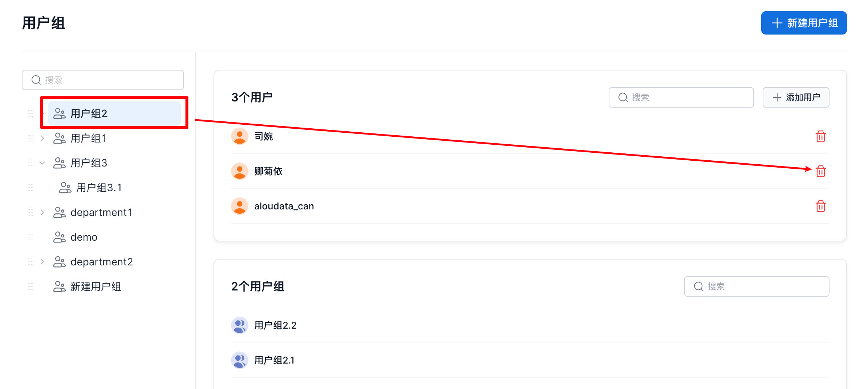Click the 添加用户 button
868x389 pixels.
tap(796, 97)
